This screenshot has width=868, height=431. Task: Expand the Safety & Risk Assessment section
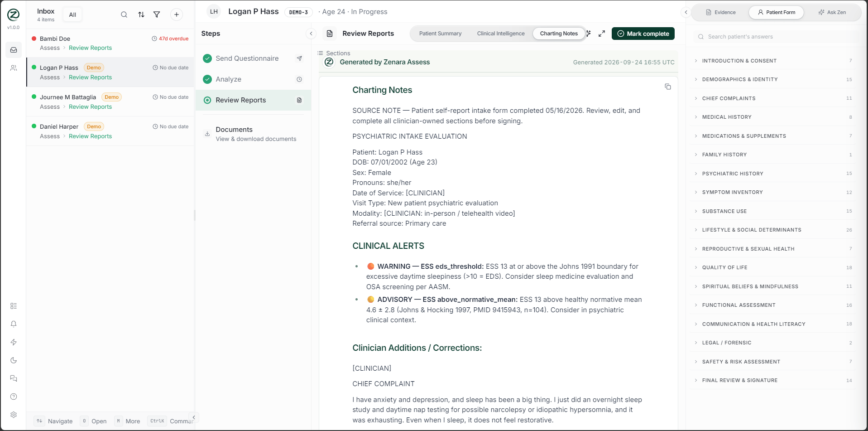tap(773, 362)
